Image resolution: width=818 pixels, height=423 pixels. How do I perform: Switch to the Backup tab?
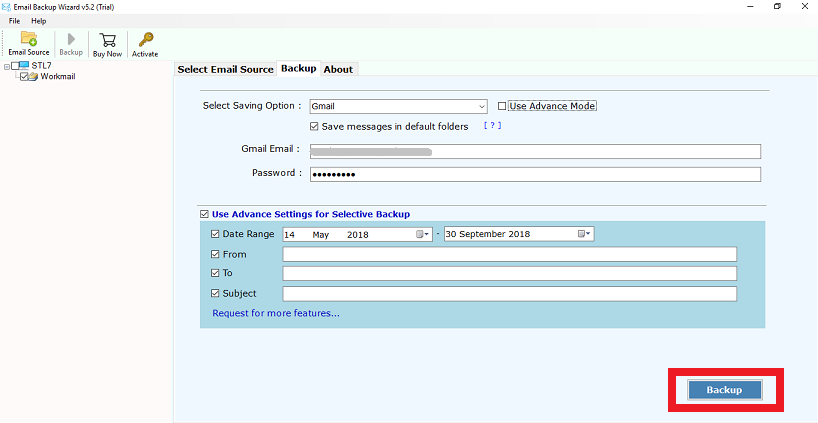click(298, 68)
